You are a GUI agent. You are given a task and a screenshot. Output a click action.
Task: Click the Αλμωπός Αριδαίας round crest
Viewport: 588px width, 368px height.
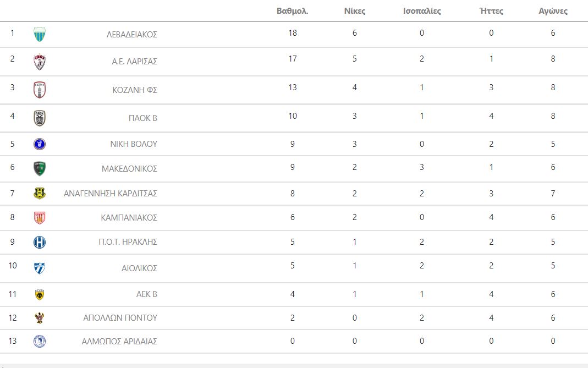point(40,342)
